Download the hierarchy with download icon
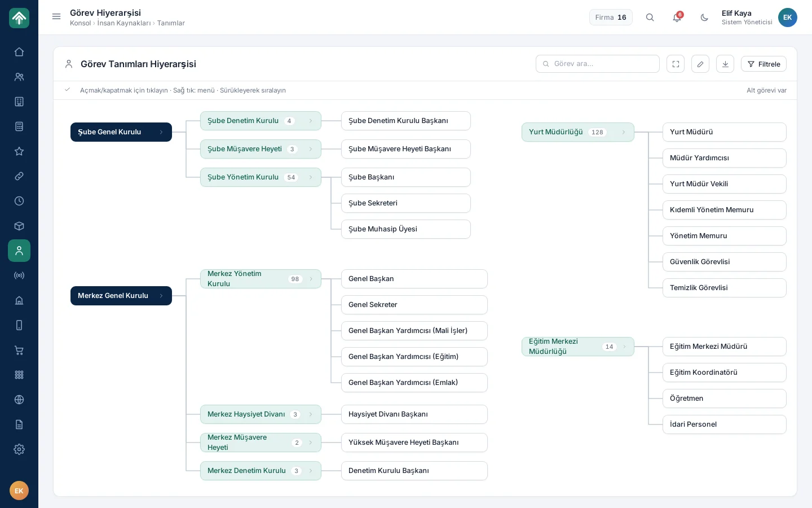Screen dimensions: 812x508 725,64
